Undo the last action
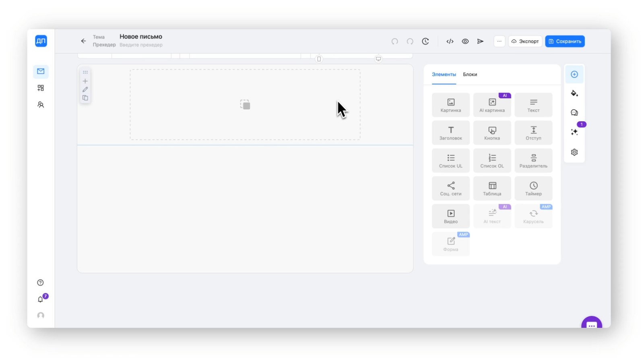Image resolution: width=644 pixels, height=359 pixels. click(x=395, y=41)
